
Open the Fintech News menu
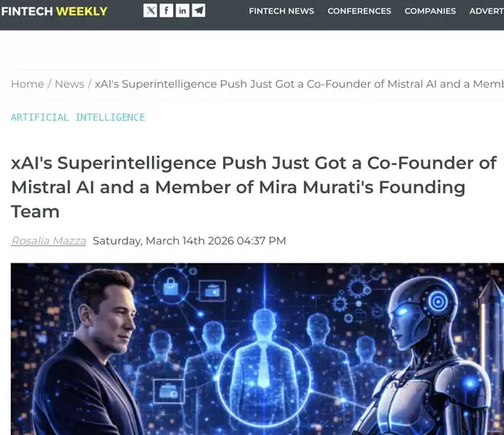coord(281,11)
